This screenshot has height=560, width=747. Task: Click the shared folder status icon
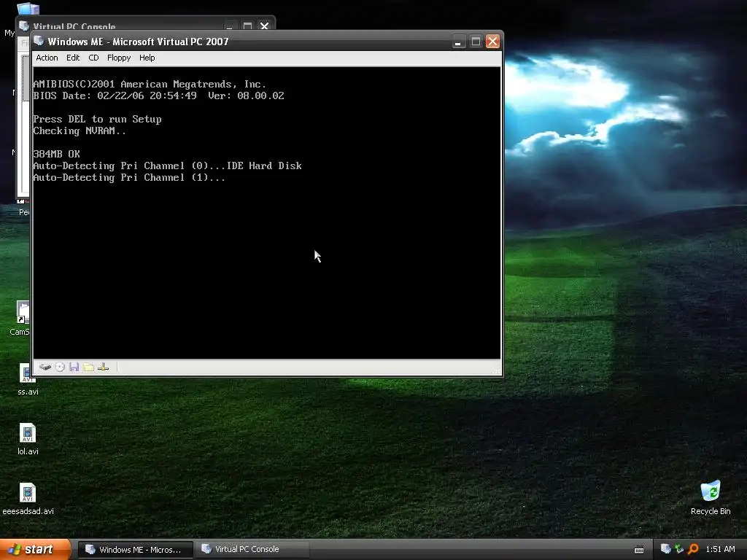[88, 367]
